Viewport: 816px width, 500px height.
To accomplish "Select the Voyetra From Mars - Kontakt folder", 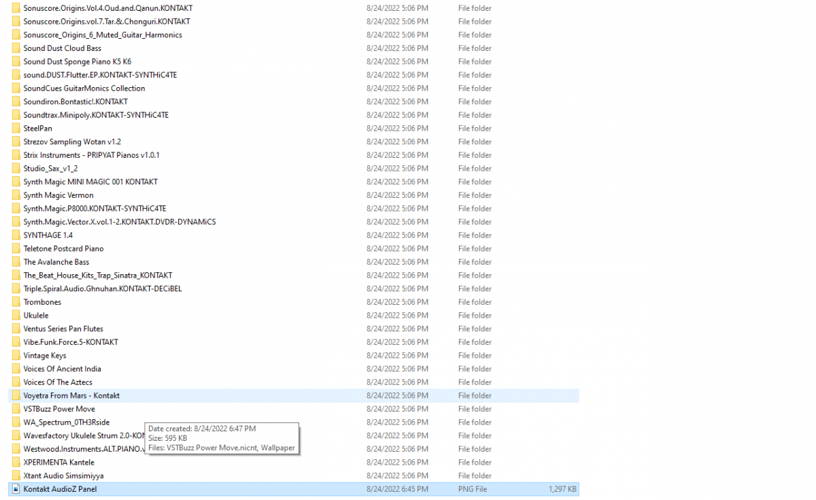I will [x=71, y=396].
